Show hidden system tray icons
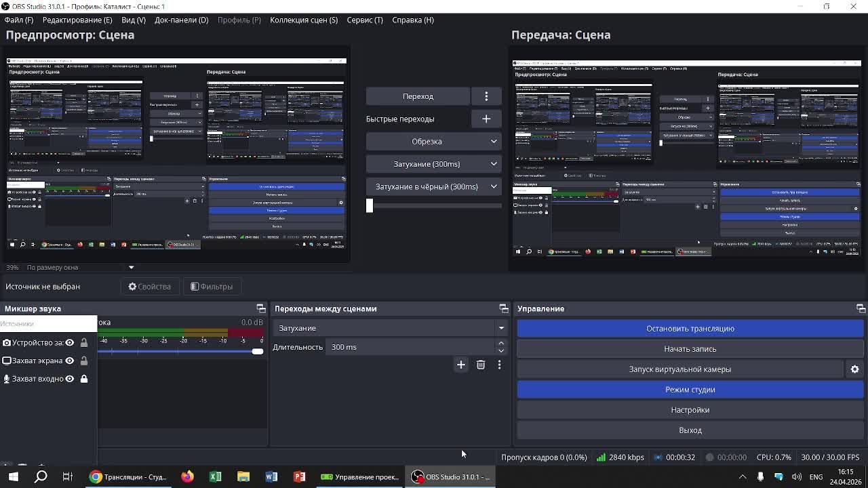The width and height of the screenshot is (868, 488). 743,477
